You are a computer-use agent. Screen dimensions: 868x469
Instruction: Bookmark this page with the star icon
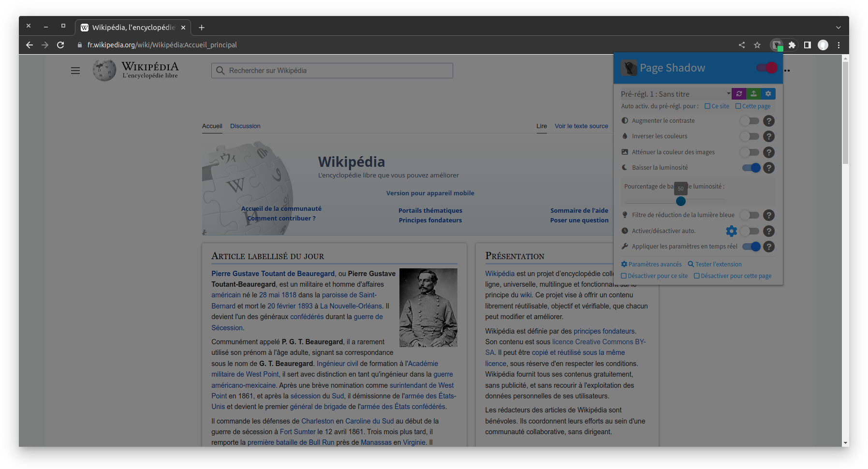point(757,45)
